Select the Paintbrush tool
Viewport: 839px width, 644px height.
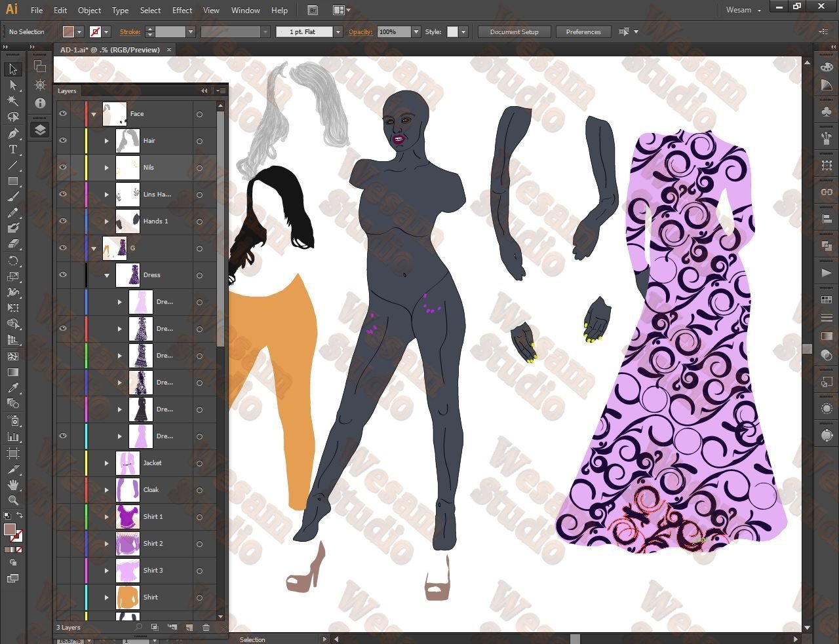[x=12, y=197]
